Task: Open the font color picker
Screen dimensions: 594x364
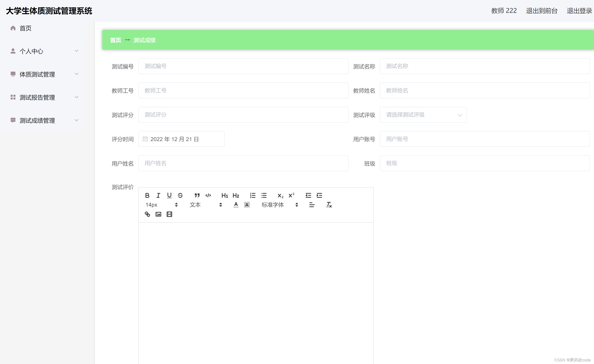Action: [236, 205]
